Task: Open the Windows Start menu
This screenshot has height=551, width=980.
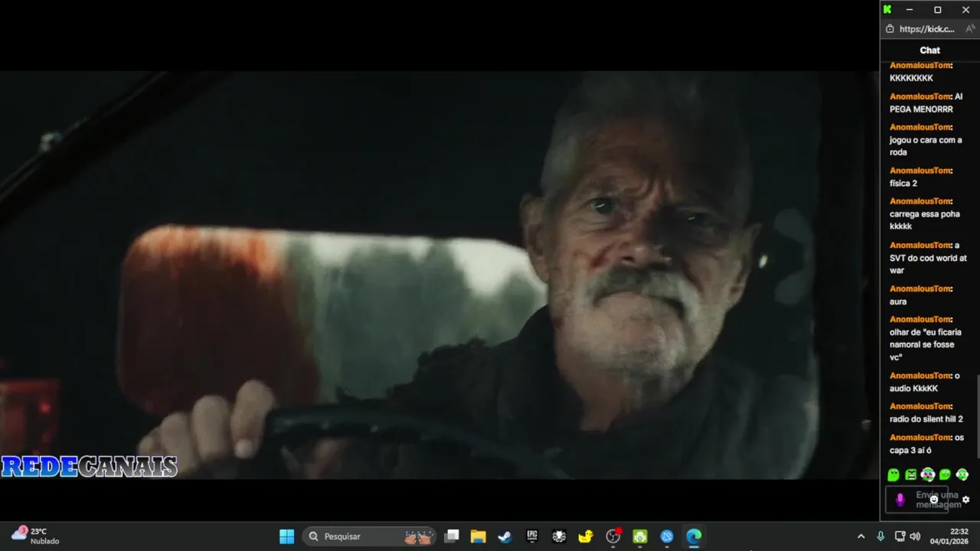Action: 286,536
